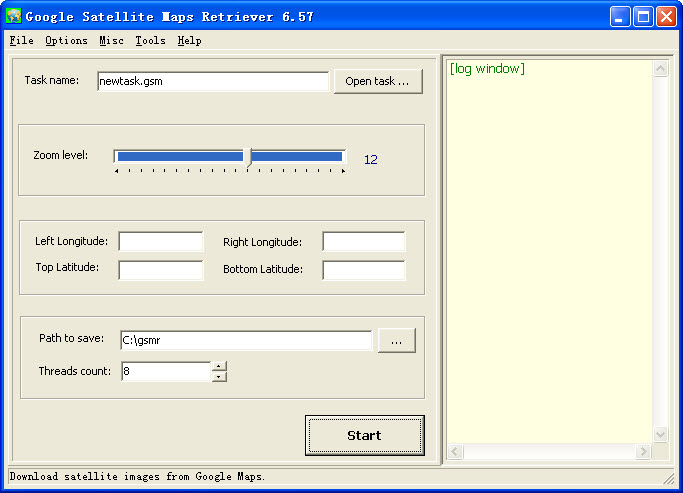683x493 pixels.
Task: Click the Path to save field
Action: click(246, 340)
